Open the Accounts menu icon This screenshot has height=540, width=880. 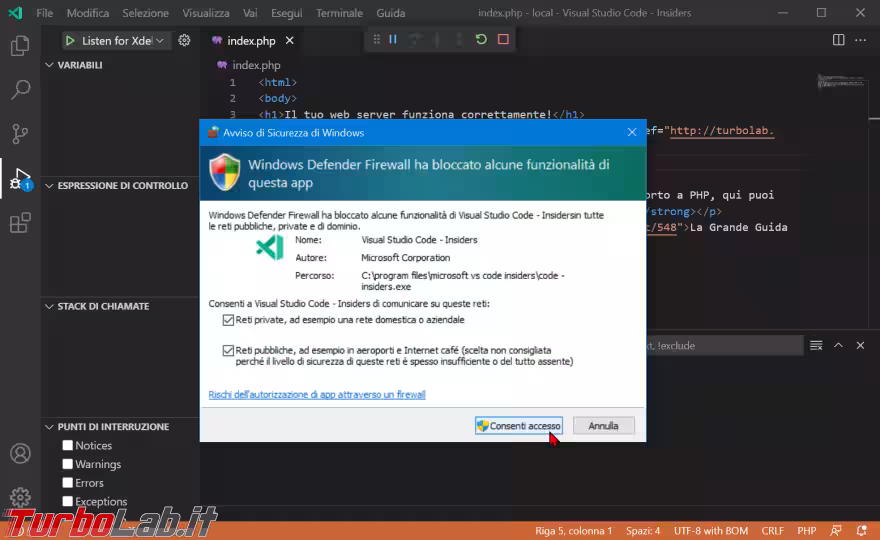point(20,454)
